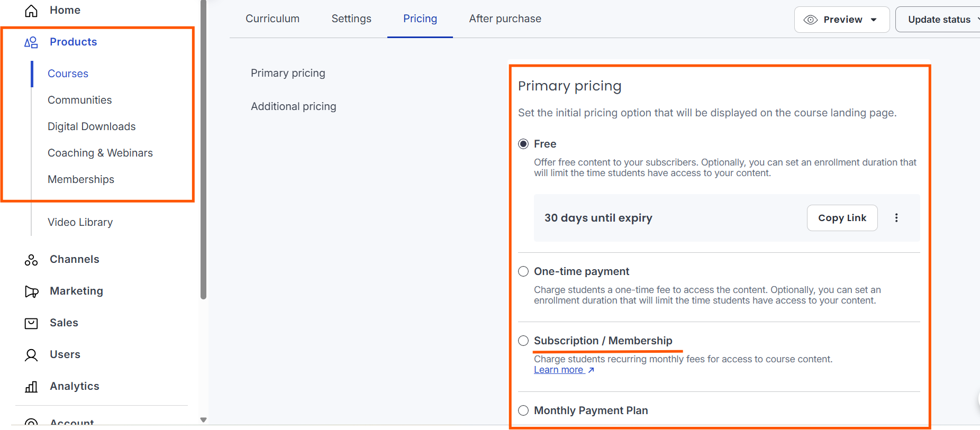Click the Home icon in sidebar
Image resolution: width=980 pixels, height=430 pixels.
pos(31,10)
